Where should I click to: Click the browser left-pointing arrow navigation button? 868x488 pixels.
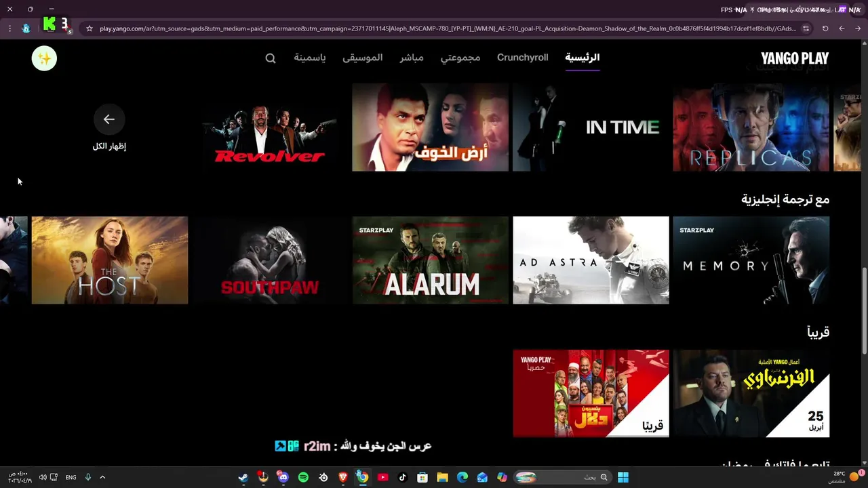point(842,28)
